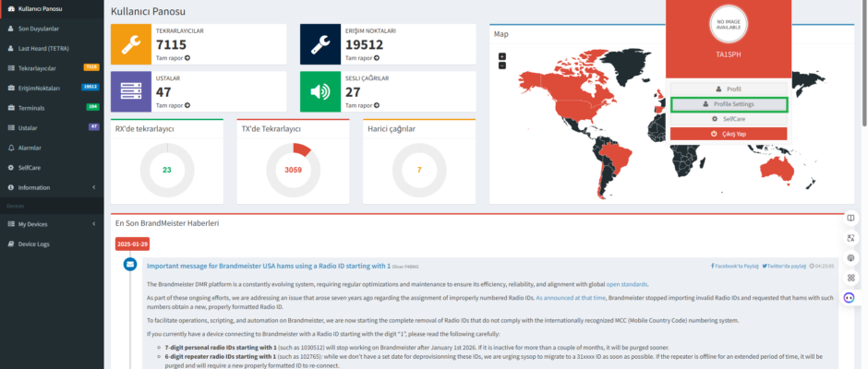868x369 pixels.
Task: Click the green Sesli Çağrılar speaker icon
Action: [x=320, y=92]
